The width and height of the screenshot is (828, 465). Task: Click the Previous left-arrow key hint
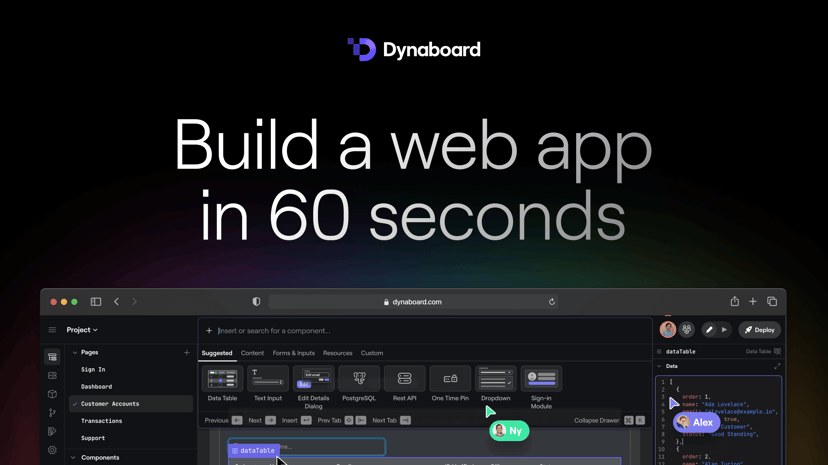click(x=237, y=421)
